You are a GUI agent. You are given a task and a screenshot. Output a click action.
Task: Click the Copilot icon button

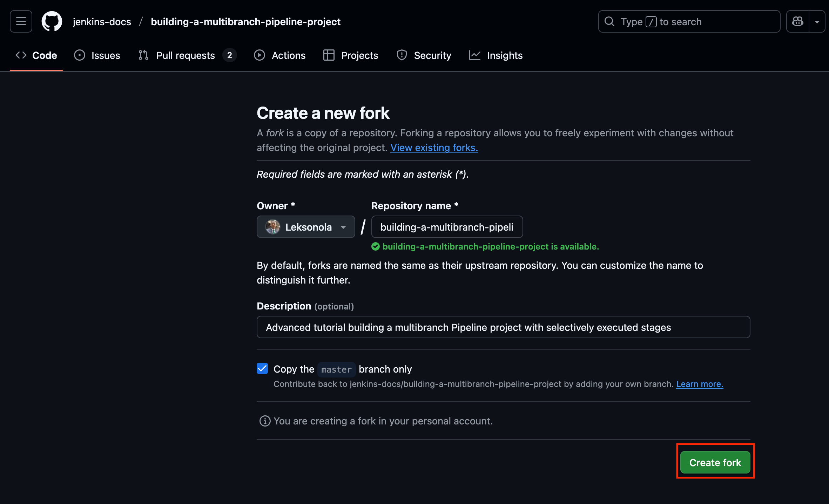coord(798,21)
